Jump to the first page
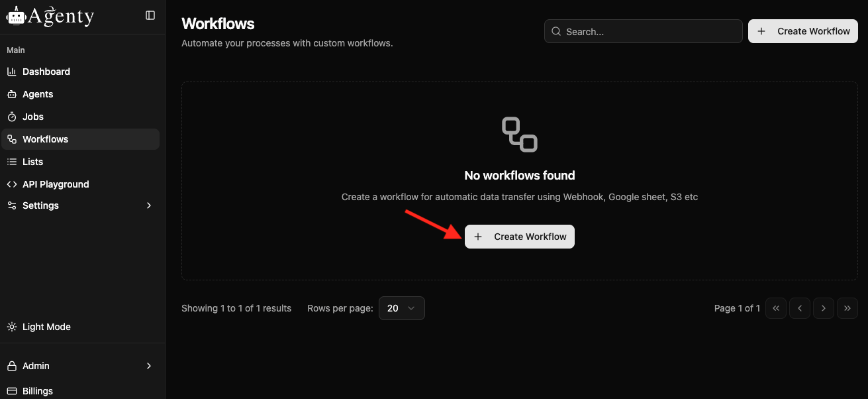 [776, 308]
